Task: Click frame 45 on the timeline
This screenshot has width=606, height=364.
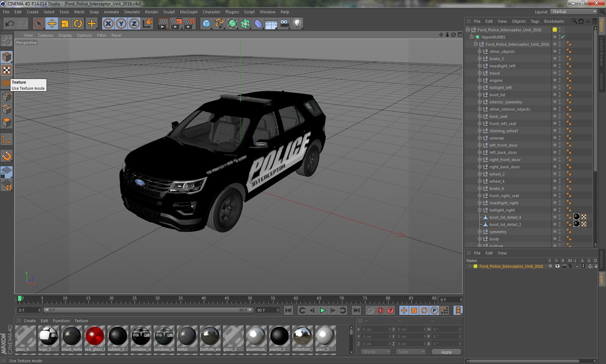Action: pyautogui.click(x=227, y=299)
